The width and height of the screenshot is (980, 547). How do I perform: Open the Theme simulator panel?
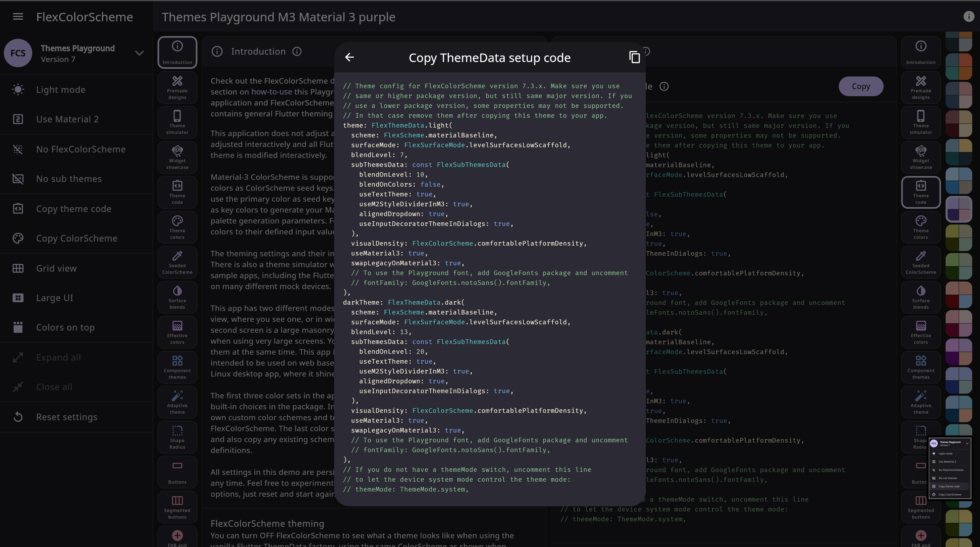click(x=177, y=122)
